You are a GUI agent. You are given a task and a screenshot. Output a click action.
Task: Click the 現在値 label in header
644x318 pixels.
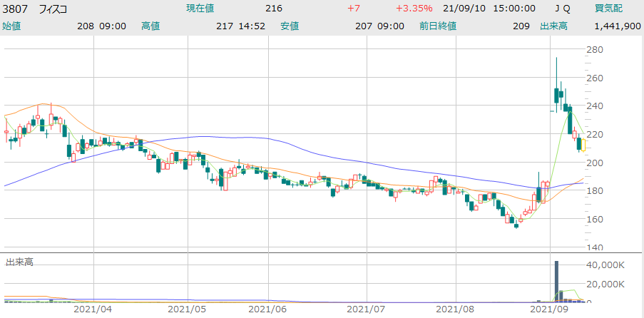[x=200, y=9]
